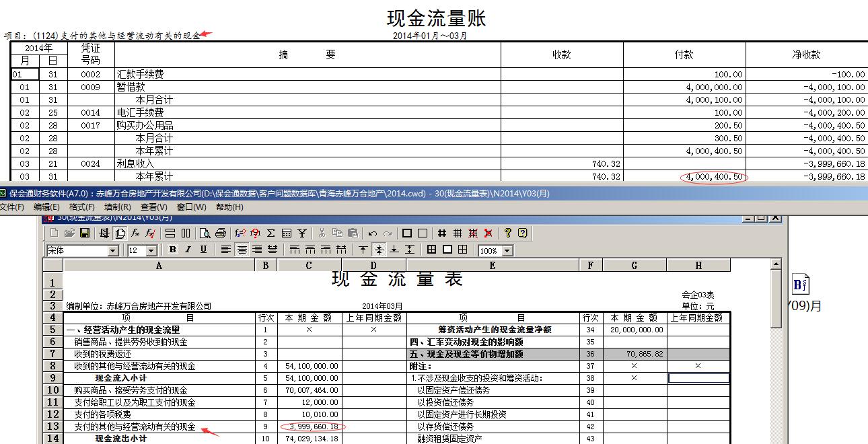Open the print preview icon
Viewport: 868px width, 444px height.
point(205,233)
